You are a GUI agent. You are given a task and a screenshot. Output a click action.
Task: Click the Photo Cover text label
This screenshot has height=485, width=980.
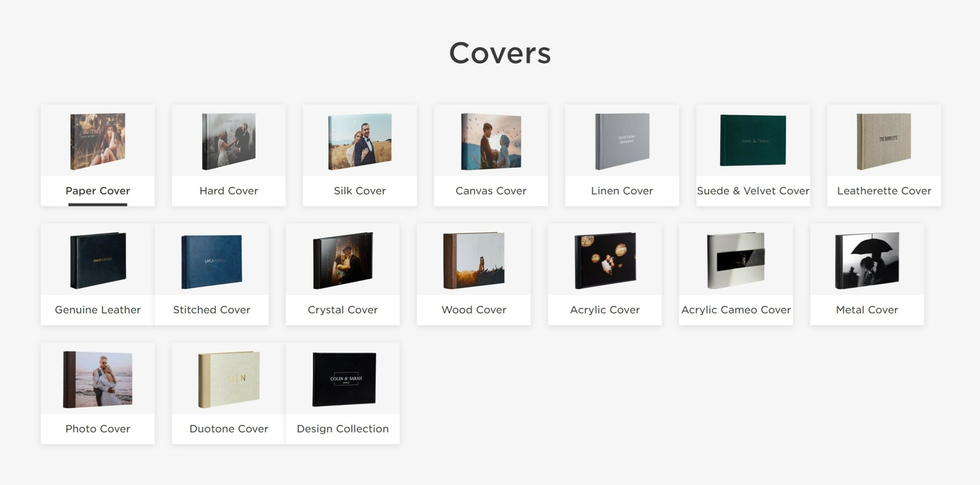(x=98, y=429)
